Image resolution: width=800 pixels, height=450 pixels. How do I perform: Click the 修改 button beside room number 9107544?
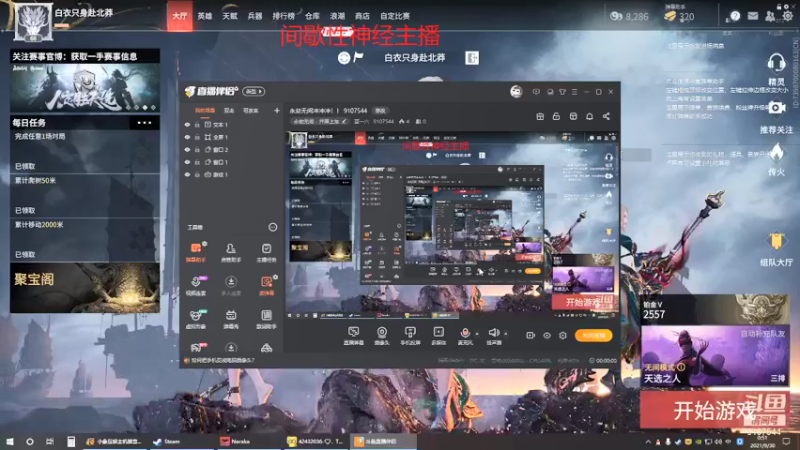(381, 110)
